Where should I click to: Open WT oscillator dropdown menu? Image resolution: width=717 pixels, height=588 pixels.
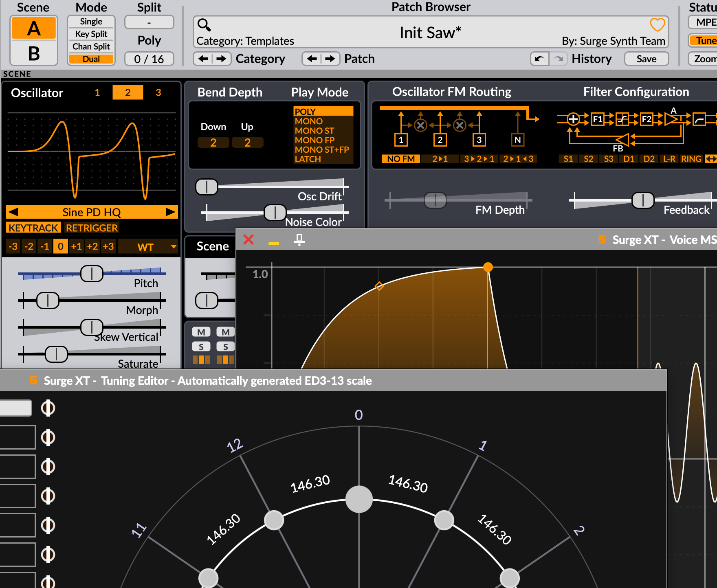[x=148, y=247]
